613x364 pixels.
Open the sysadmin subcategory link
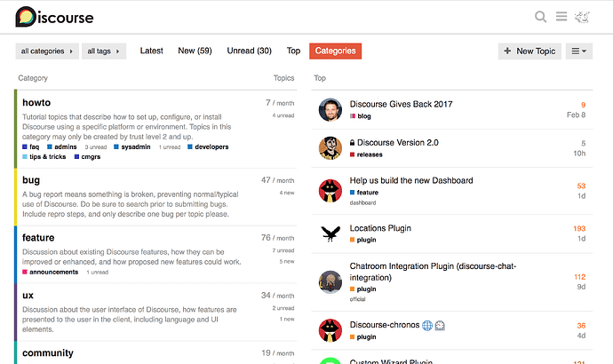click(x=135, y=146)
